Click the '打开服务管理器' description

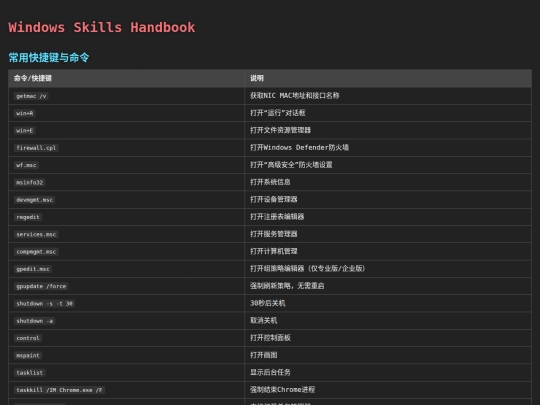pyautogui.click(x=274, y=234)
